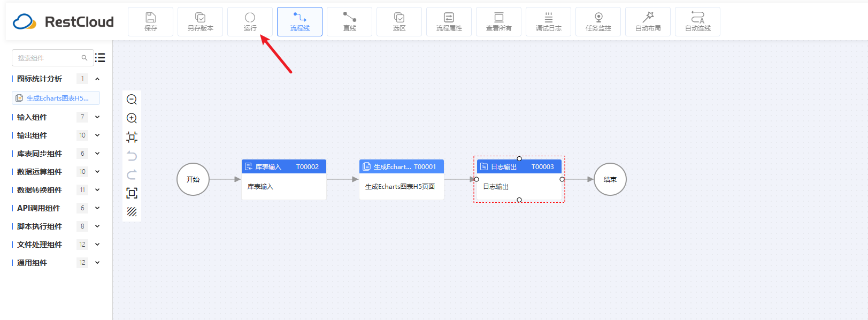
Task: Click the fit-to-center canvas icon
Action: tap(132, 137)
